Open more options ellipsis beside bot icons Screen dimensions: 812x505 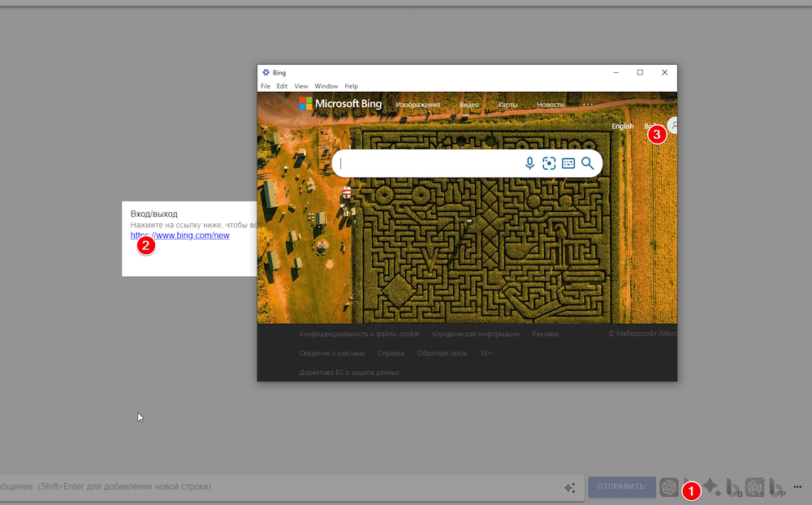[797, 486]
